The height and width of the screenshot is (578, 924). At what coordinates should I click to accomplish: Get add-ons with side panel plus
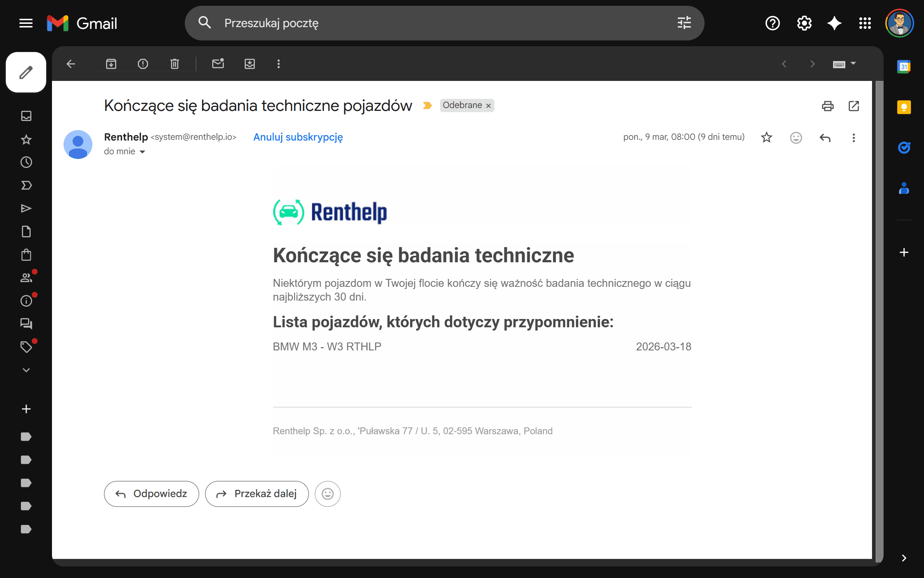904,252
